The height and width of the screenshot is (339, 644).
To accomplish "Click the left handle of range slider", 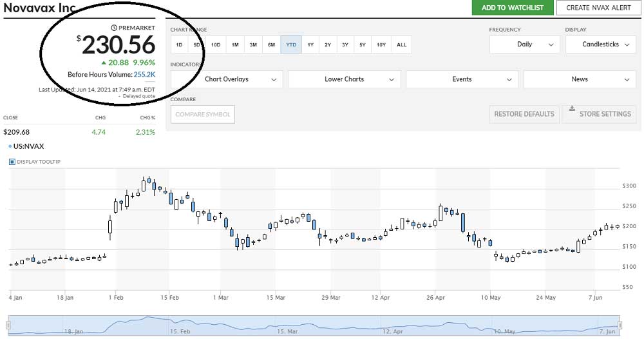I will (x=8, y=325).
